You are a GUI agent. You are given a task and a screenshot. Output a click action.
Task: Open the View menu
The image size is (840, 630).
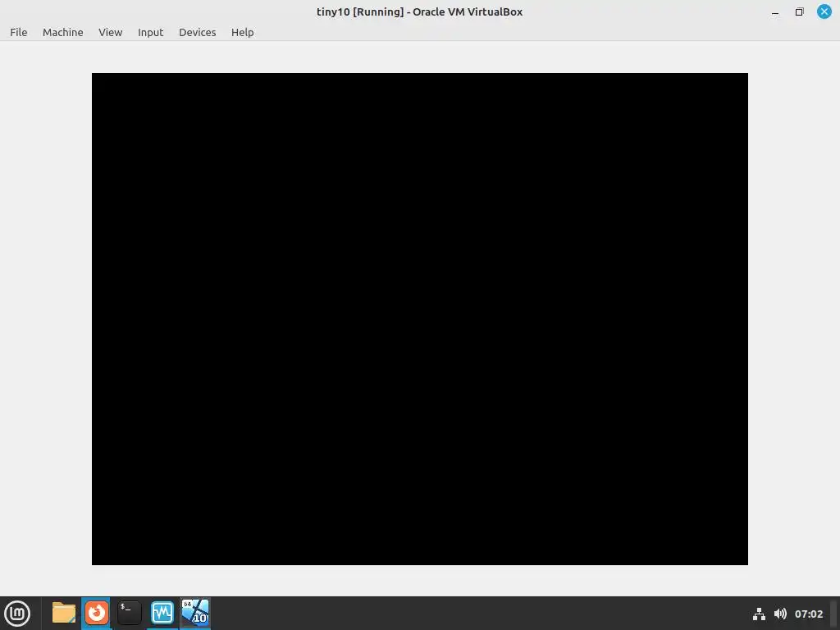pyautogui.click(x=111, y=32)
